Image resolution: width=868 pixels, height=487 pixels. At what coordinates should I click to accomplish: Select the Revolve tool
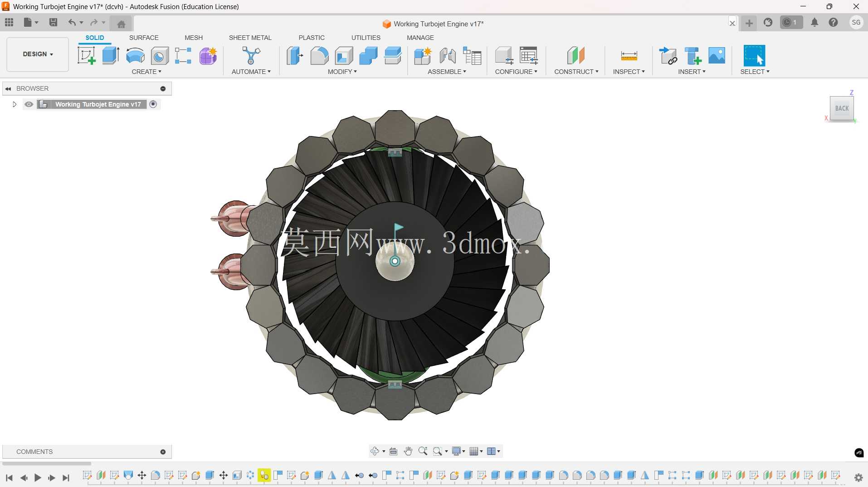135,56
